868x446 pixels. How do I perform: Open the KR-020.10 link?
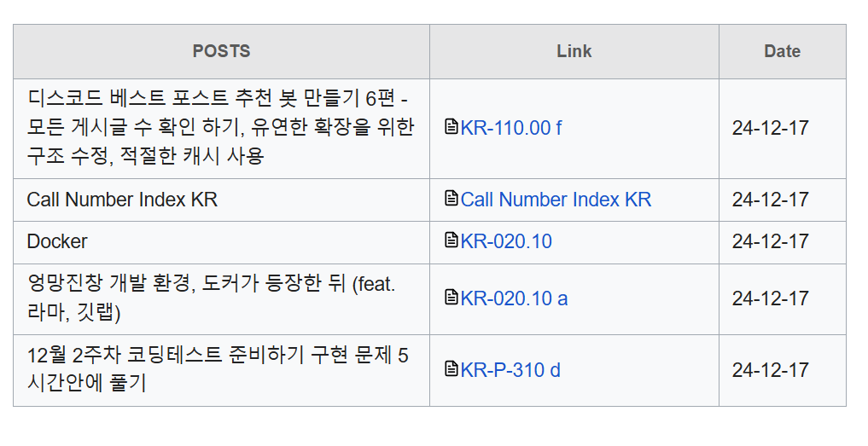506,242
